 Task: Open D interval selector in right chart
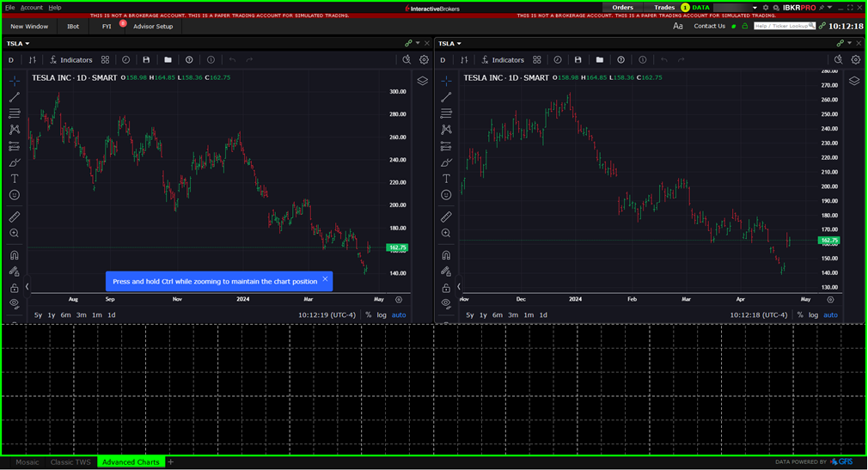point(443,60)
